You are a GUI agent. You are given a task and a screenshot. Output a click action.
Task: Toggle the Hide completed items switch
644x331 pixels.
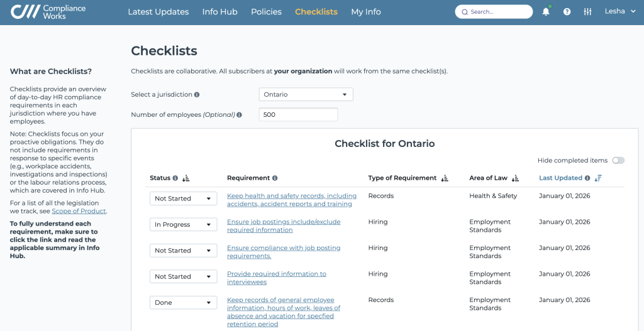click(618, 161)
